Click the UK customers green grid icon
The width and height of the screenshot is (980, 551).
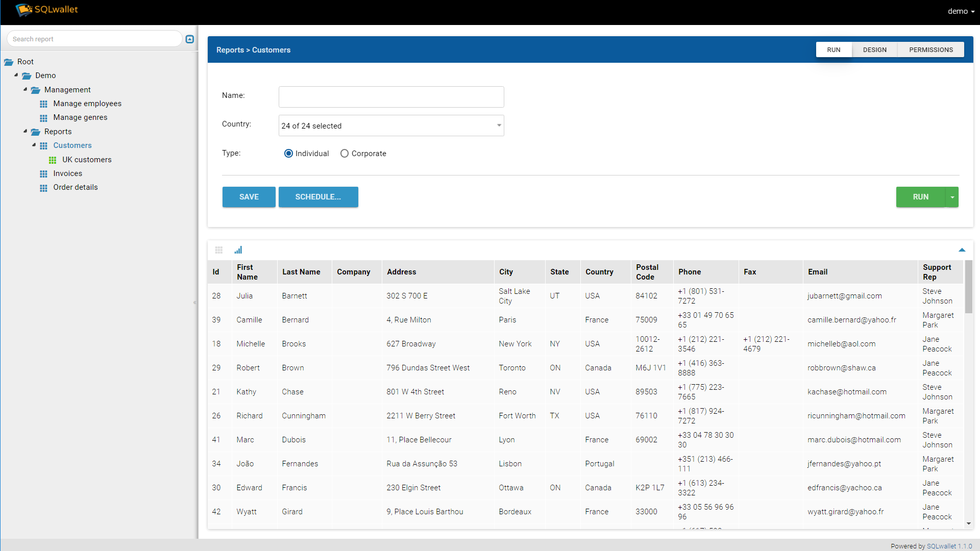point(53,160)
